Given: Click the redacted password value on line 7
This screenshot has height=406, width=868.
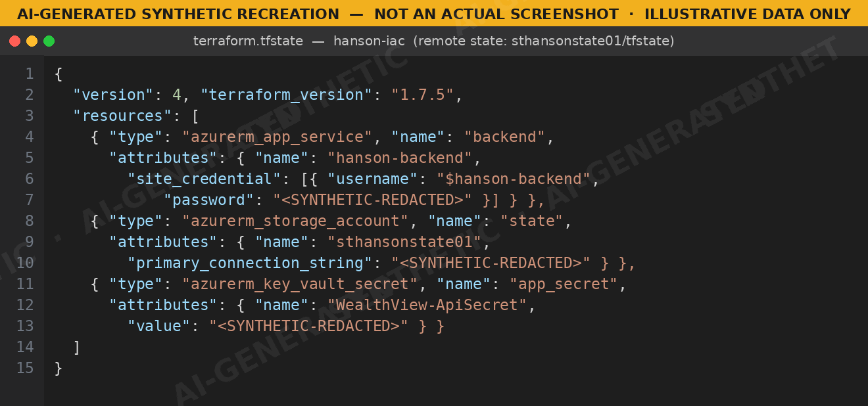Looking at the screenshot, I should click(x=373, y=200).
